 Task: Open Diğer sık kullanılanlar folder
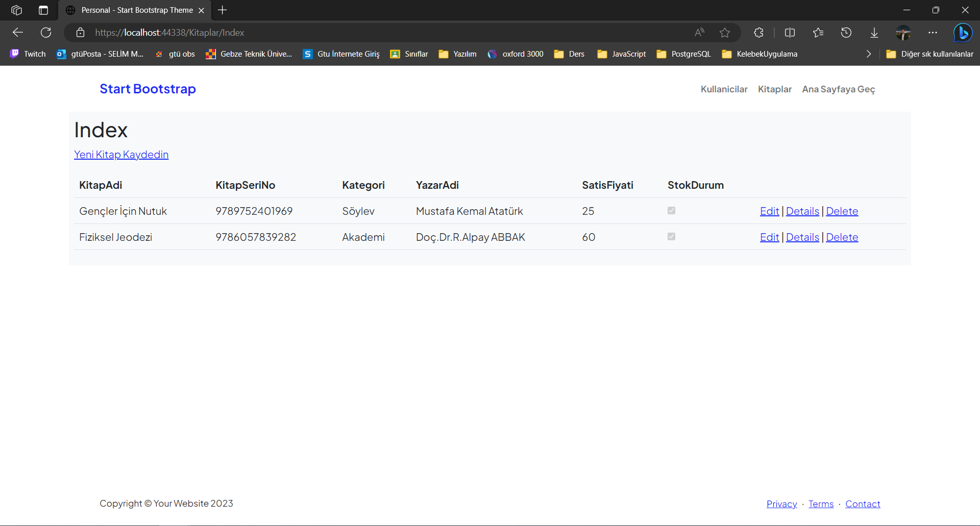(x=929, y=54)
